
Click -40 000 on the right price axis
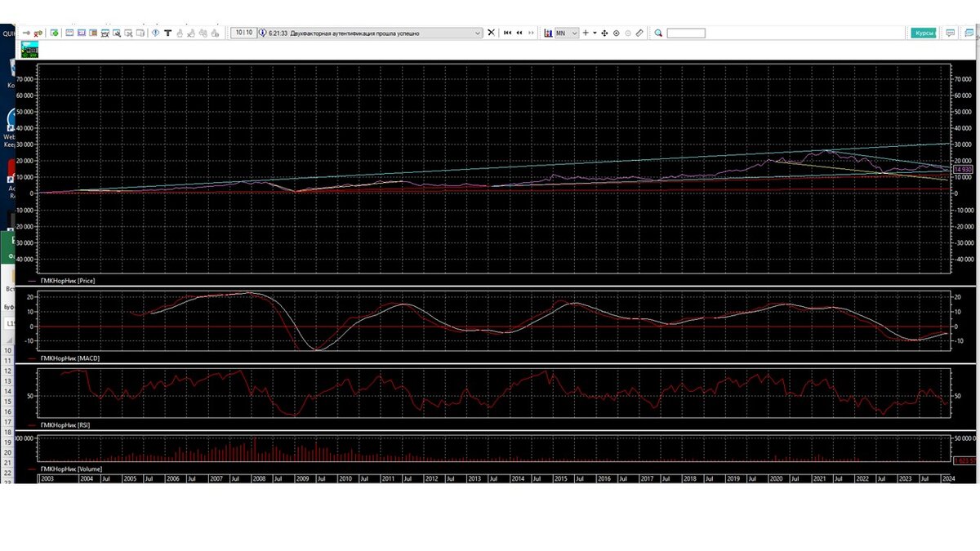click(x=963, y=259)
